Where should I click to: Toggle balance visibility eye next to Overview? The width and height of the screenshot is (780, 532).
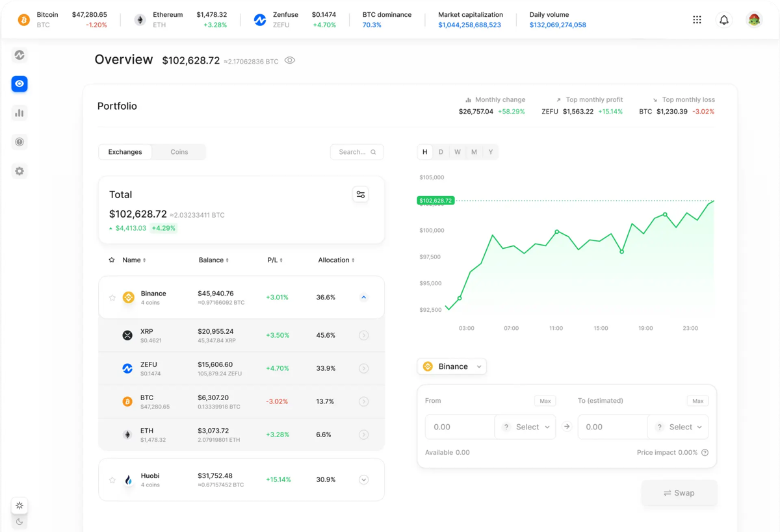coord(290,60)
